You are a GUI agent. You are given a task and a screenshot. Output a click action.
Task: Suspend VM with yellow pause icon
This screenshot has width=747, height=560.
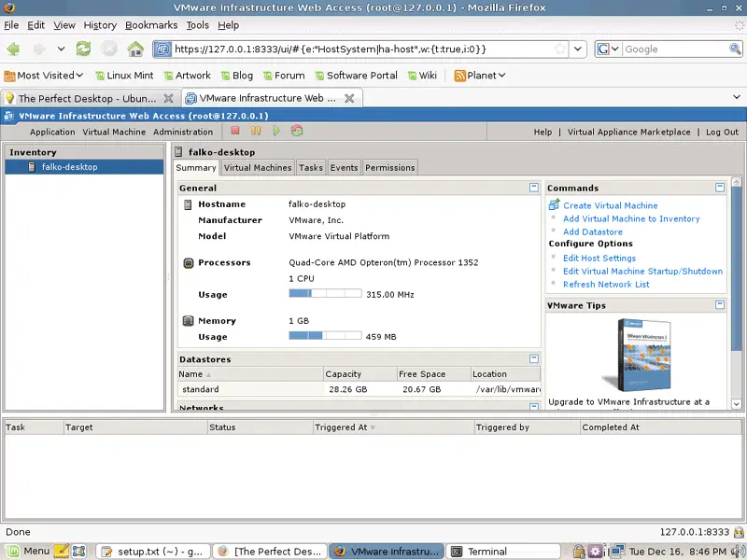(256, 131)
